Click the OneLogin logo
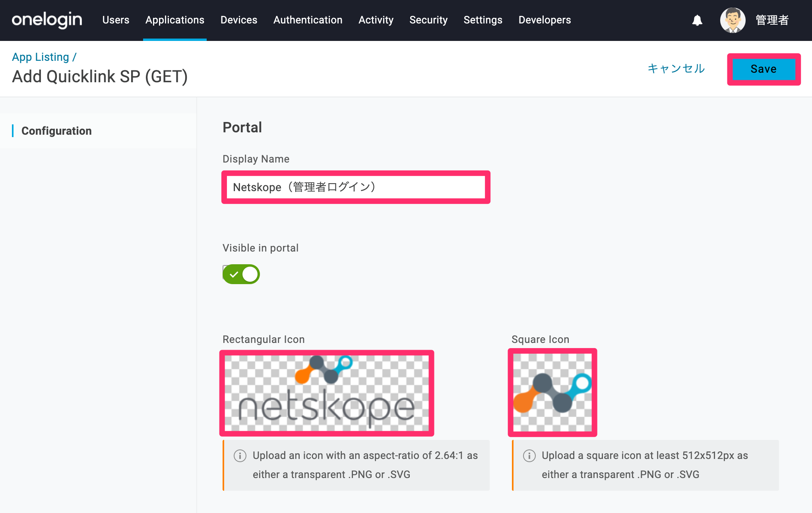 tap(47, 20)
